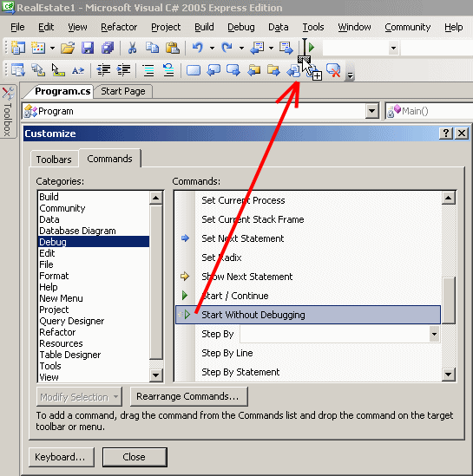Viewport: 473px width, 476px height.
Task: Switch to the Start Page tab
Action: 122,91
